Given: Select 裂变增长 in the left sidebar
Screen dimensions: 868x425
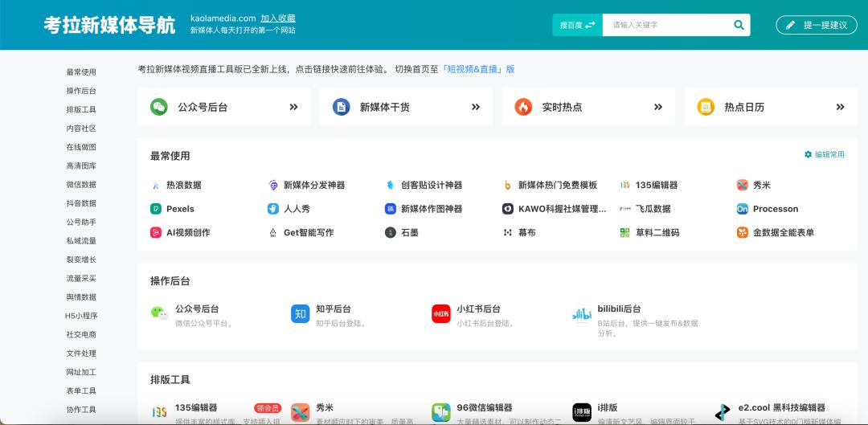Looking at the screenshot, I should point(81,259).
